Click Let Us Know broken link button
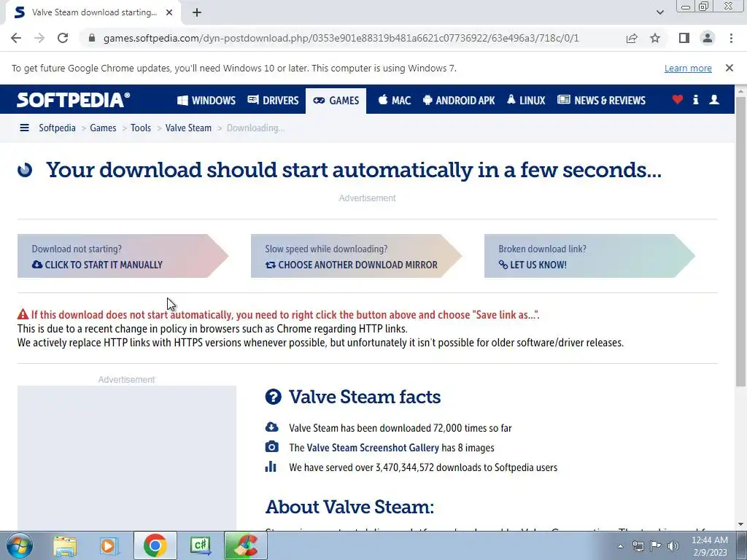The image size is (747, 560). click(589, 256)
